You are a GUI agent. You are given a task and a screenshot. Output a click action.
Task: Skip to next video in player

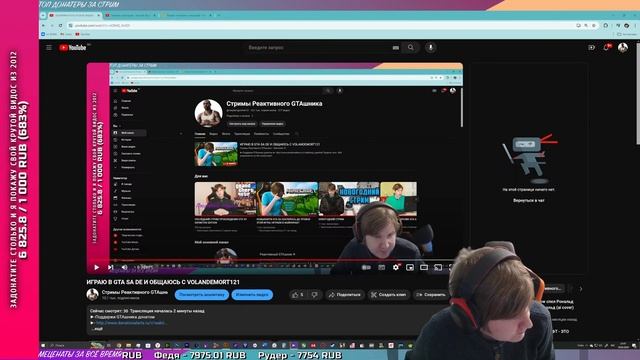110,267
